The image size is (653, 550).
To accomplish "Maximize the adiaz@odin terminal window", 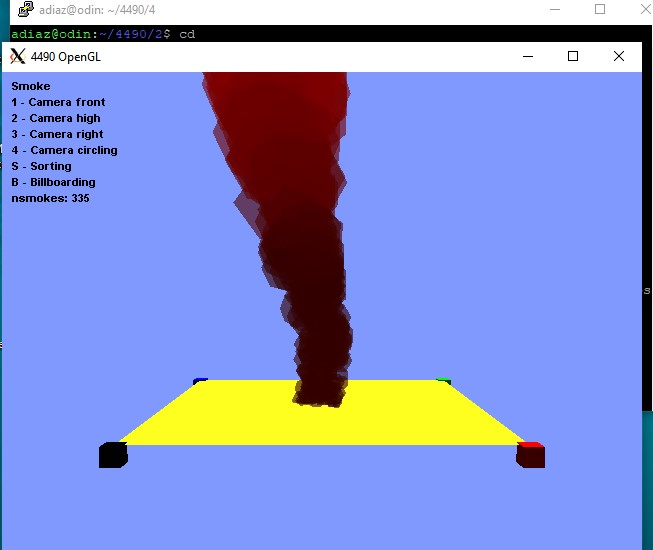I will 600,9.
